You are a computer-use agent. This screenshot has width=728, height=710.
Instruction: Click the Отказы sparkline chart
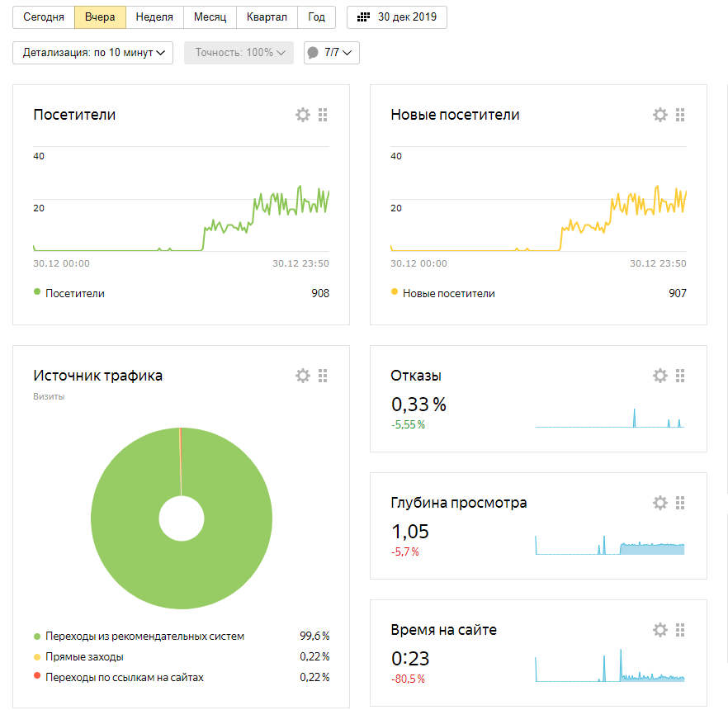609,418
